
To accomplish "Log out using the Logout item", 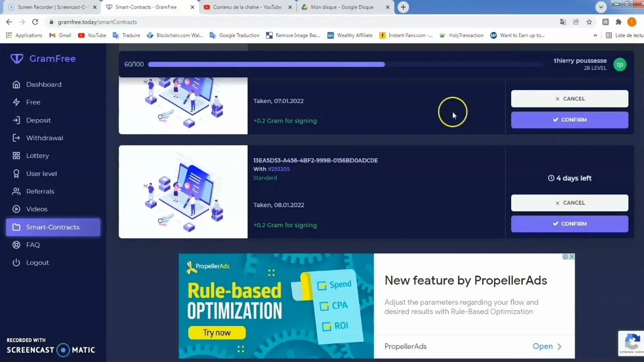I will pyautogui.click(x=37, y=262).
